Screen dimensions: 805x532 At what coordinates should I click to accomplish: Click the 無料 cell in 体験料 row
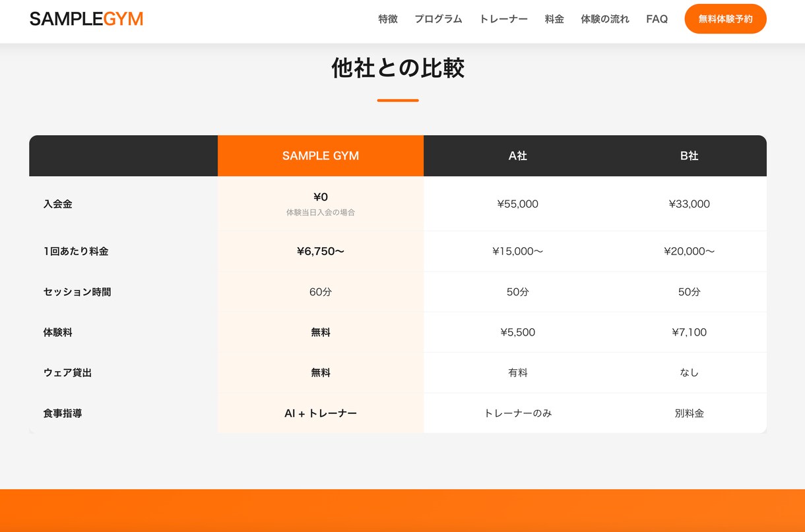[321, 332]
